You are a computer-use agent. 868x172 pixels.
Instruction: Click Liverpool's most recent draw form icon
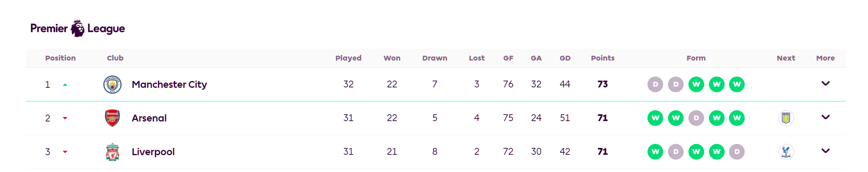737,152
